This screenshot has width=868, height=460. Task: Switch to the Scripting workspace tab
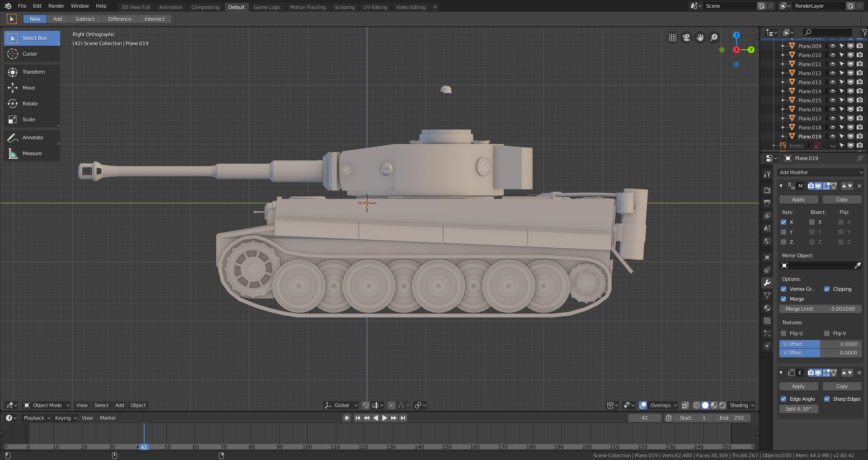[344, 7]
